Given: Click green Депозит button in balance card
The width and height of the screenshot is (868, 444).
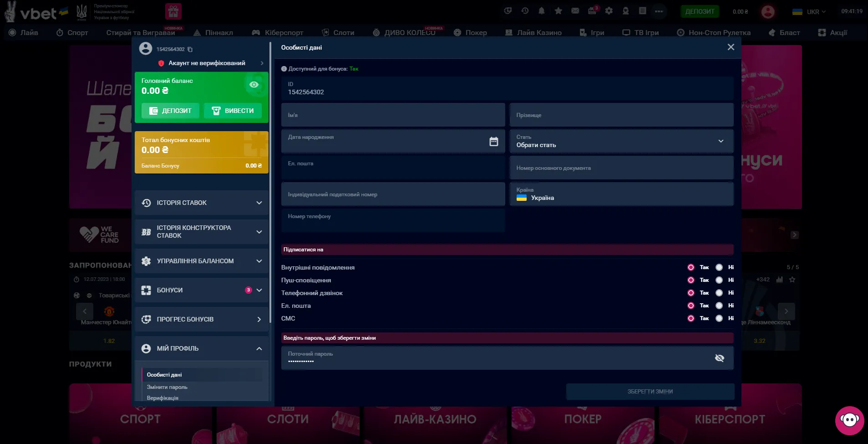Looking at the screenshot, I should (x=170, y=111).
